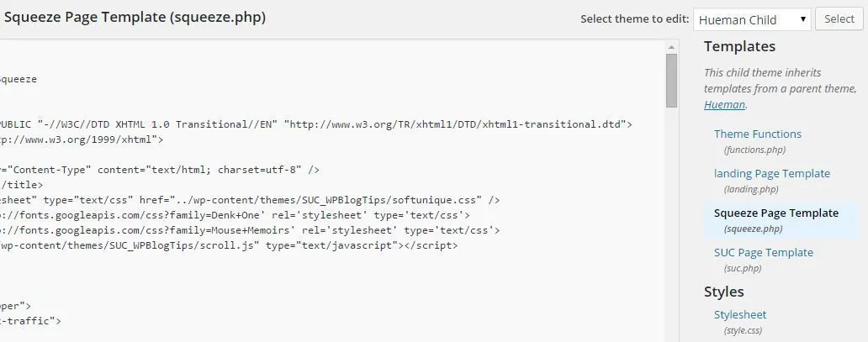Click the editor scrollbar up arrow
The image size is (868, 342).
coord(671,47)
